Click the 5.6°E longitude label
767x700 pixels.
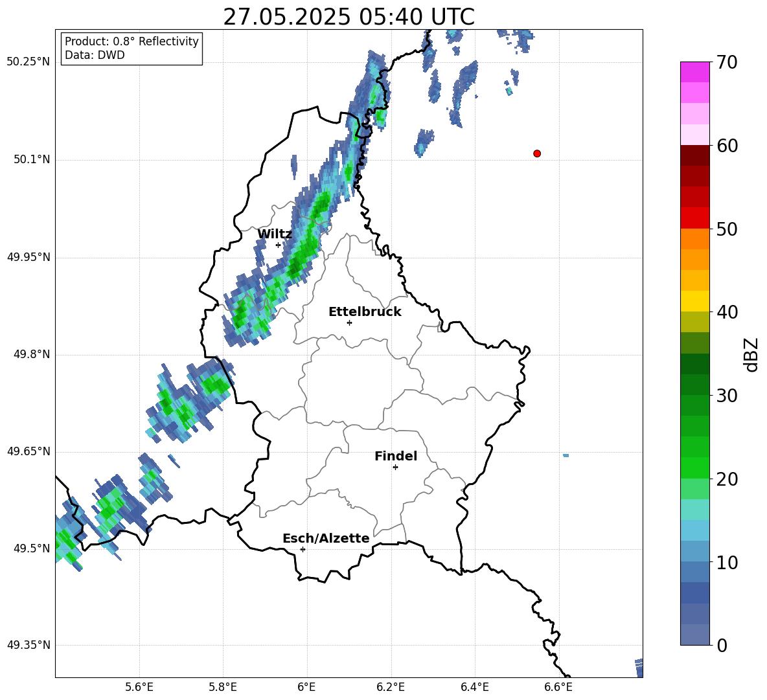point(139,687)
